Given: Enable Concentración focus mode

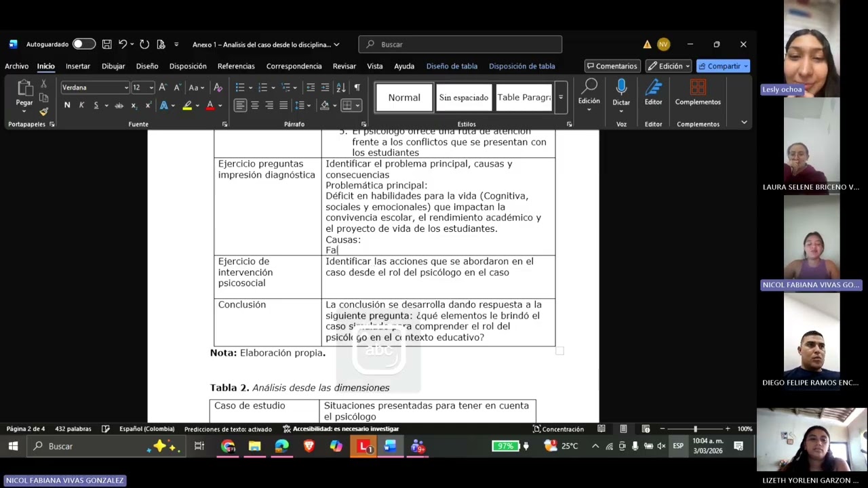Looking at the screenshot, I should pyautogui.click(x=558, y=429).
